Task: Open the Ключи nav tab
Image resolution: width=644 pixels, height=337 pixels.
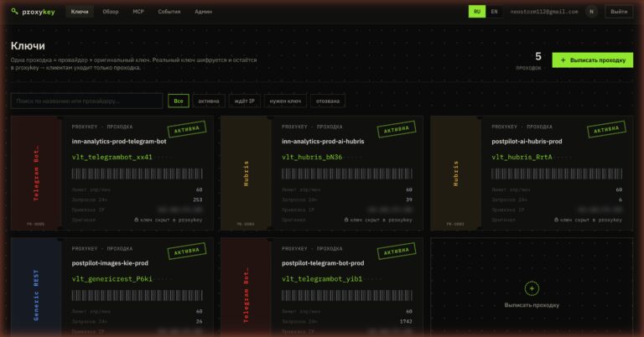Action: [80, 12]
